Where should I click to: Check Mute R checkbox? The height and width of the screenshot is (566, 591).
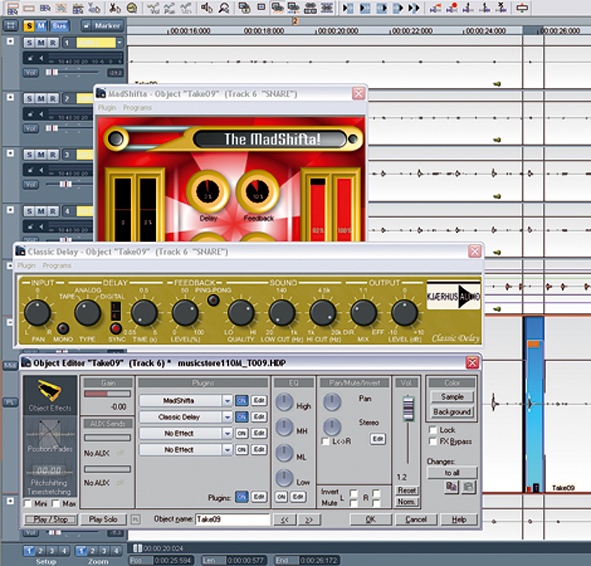(376, 503)
